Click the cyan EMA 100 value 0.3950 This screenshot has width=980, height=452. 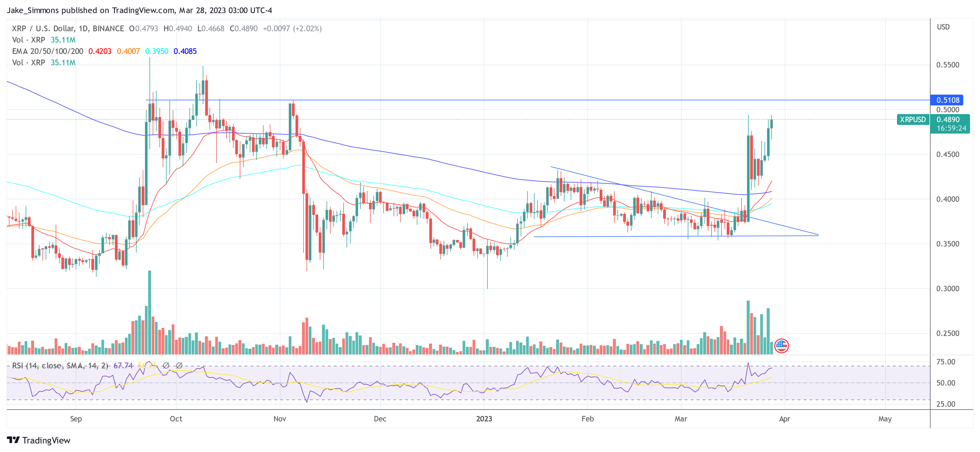point(157,51)
